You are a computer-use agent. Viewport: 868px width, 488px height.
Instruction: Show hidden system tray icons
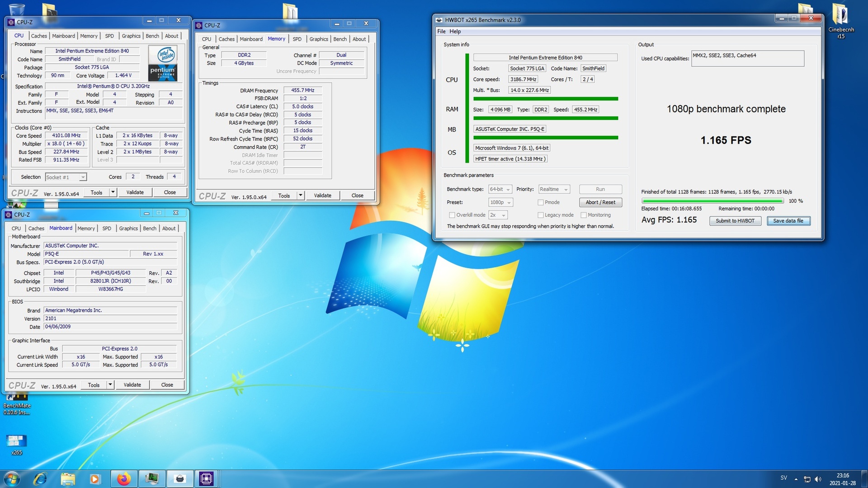coord(796,479)
